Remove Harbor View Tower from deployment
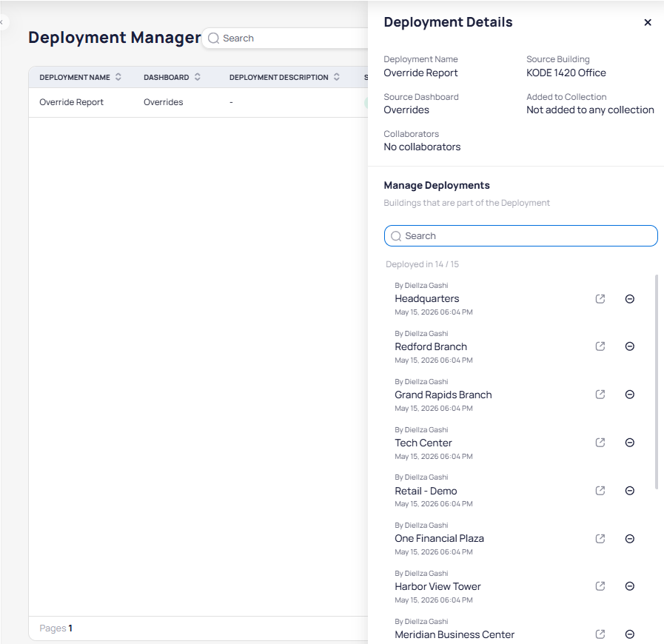The image size is (664, 644). [x=629, y=586]
